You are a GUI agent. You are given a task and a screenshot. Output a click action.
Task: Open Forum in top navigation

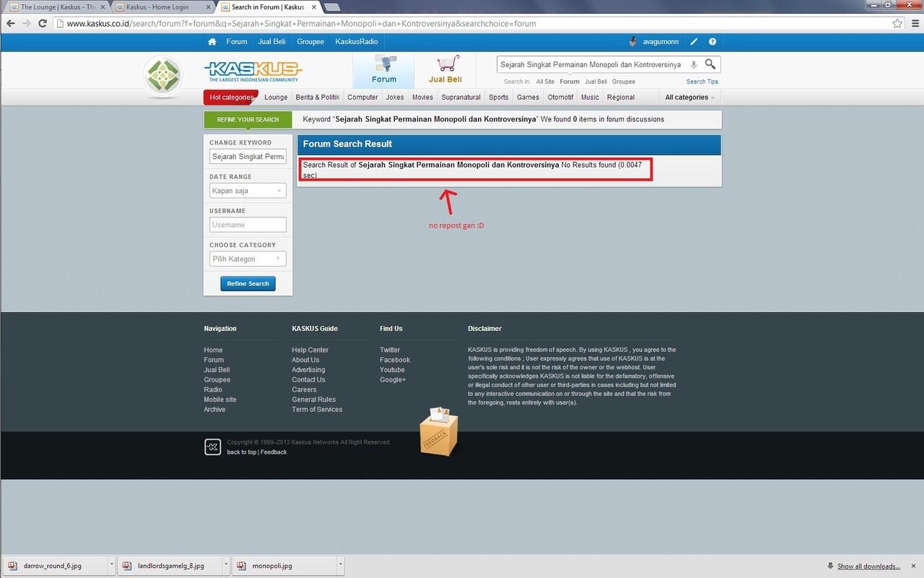tap(237, 42)
